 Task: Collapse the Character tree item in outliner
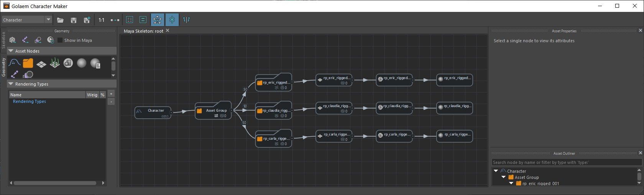point(496,171)
